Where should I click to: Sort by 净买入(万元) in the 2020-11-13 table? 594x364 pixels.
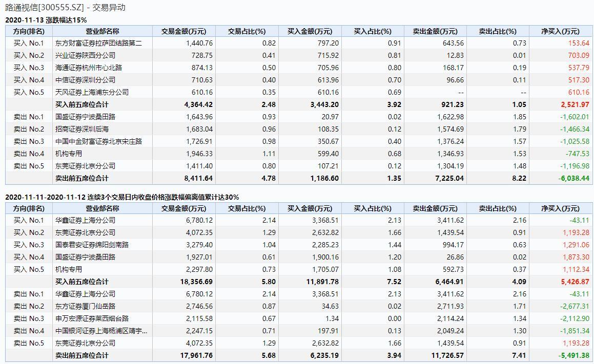click(560, 31)
